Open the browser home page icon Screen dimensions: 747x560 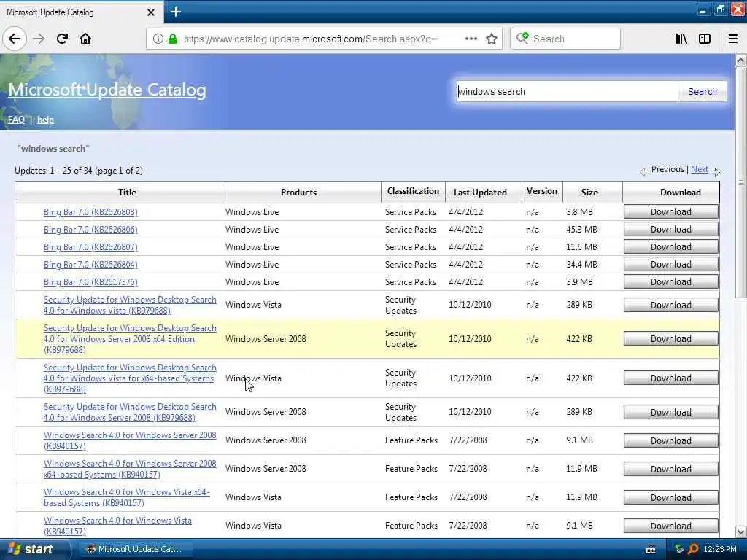[85, 39]
